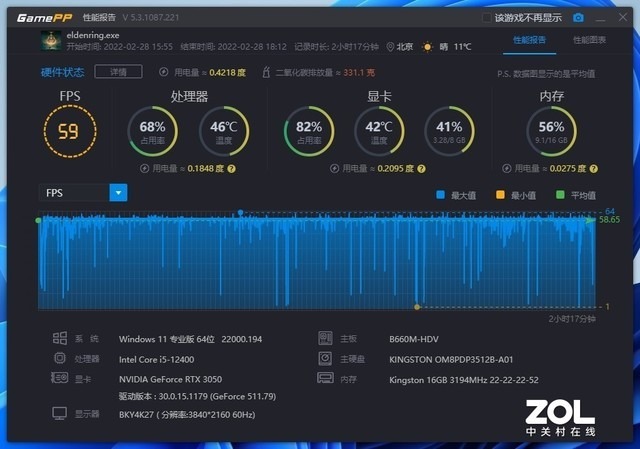
Task: Click the Windows system icon beside 系统
Action: [x=60, y=338]
